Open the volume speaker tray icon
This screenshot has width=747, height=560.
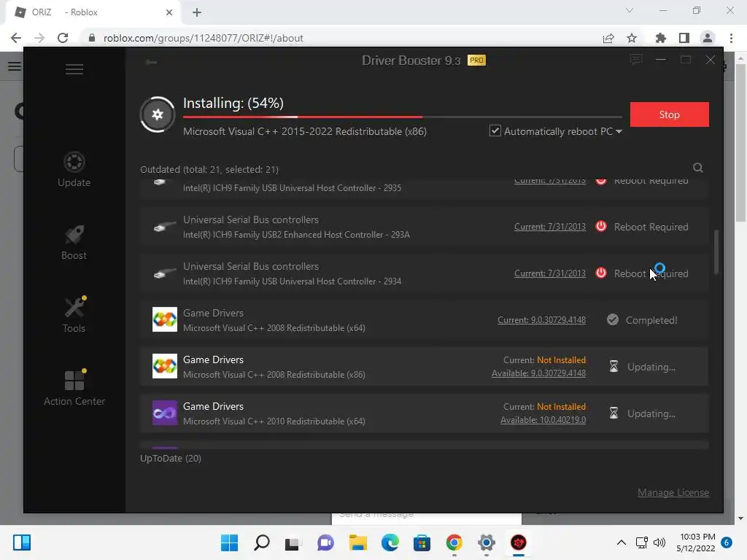point(659,542)
